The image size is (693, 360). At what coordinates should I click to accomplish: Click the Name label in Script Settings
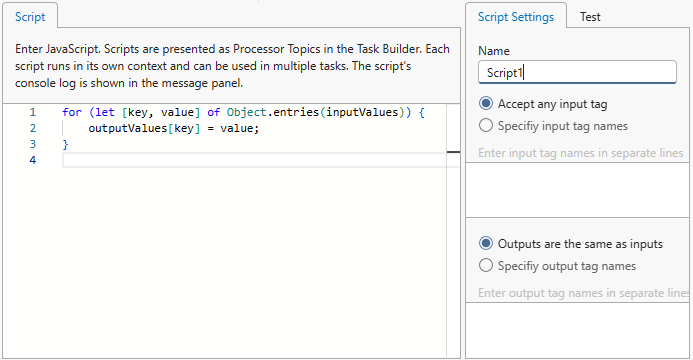coord(494,51)
